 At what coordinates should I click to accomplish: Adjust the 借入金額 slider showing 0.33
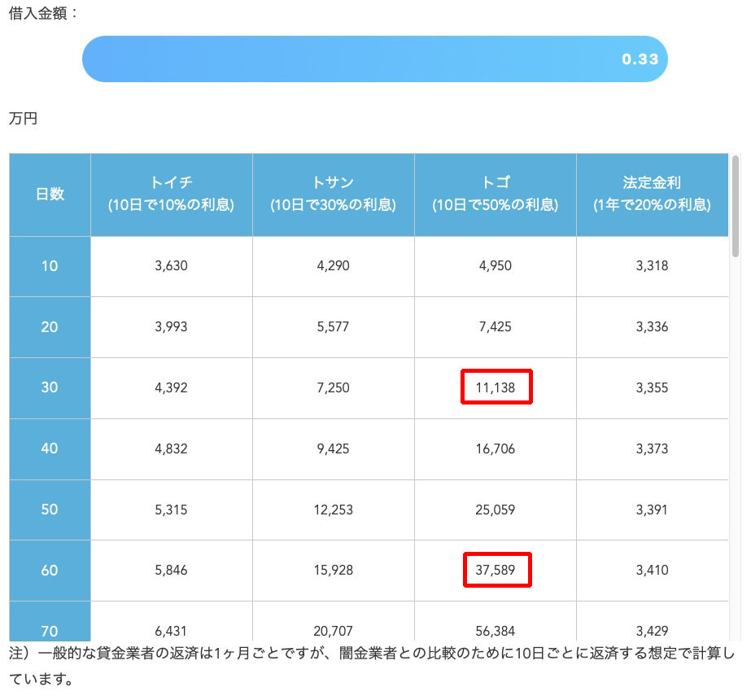click(x=374, y=59)
